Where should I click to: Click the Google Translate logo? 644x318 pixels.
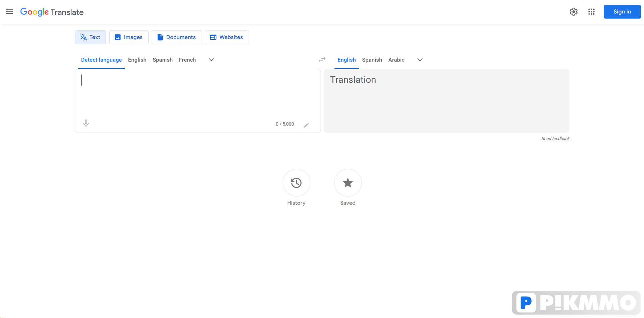pyautogui.click(x=52, y=12)
